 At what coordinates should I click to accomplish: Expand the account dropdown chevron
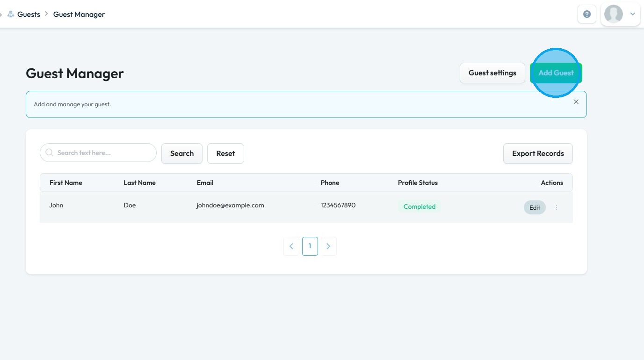(x=632, y=14)
